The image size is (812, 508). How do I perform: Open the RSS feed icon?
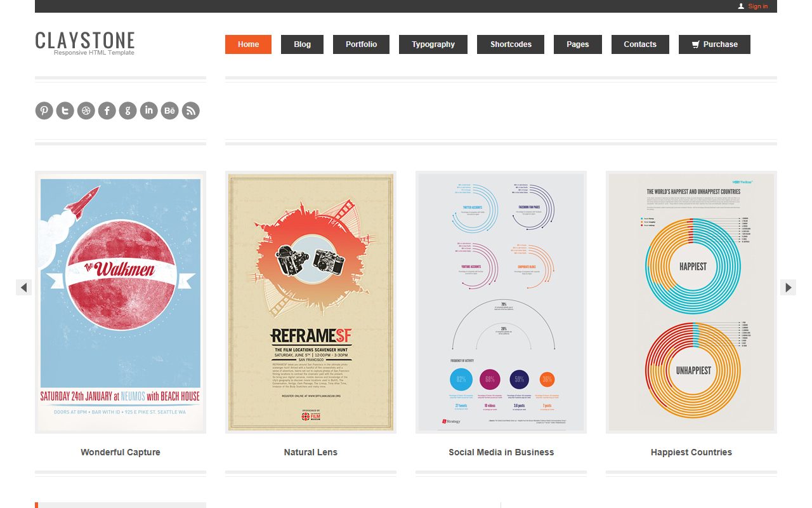[x=190, y=110]
